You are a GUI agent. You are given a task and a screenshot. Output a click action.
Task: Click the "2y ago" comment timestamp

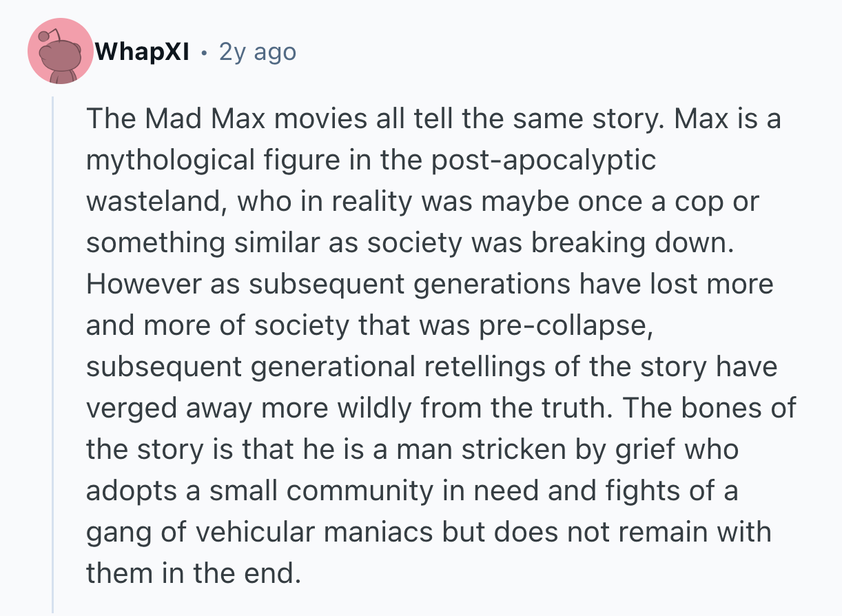point(257,52)
